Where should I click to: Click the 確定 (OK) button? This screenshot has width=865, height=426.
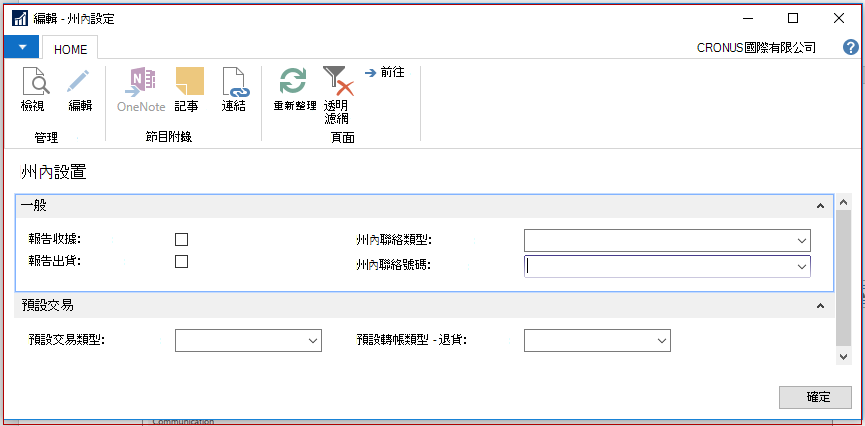(815, 397)
